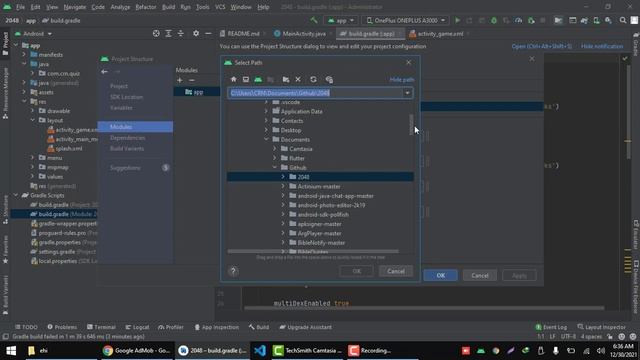Open help for Select Path dialog
Screen dimensions: 640x360
pyautogui.click(x=233, y=271)
